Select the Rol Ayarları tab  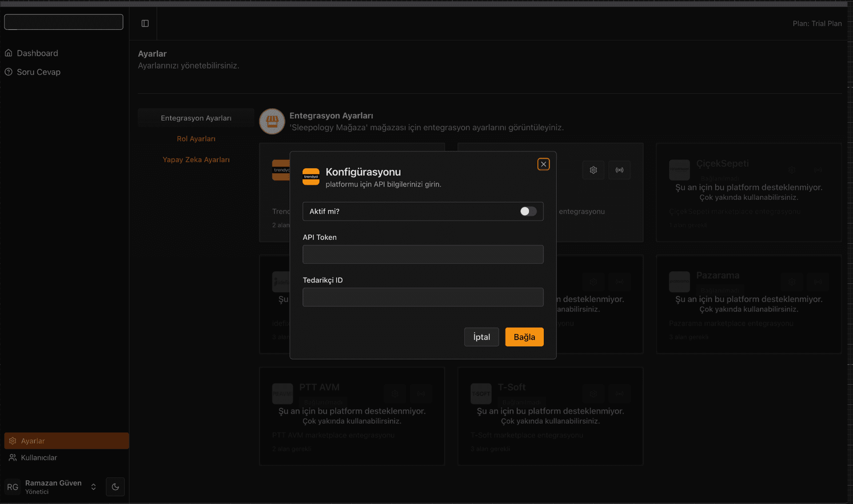click(196, 139)
